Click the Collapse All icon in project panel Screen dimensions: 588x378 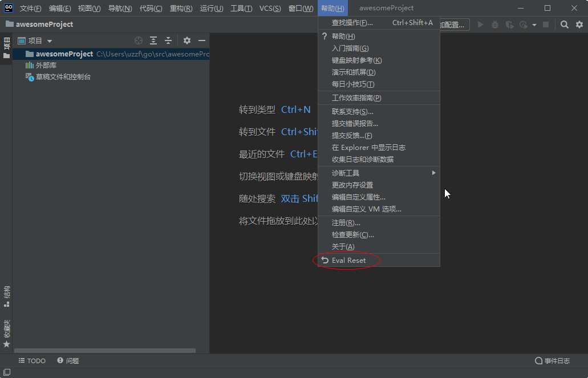tap(168, 40)
